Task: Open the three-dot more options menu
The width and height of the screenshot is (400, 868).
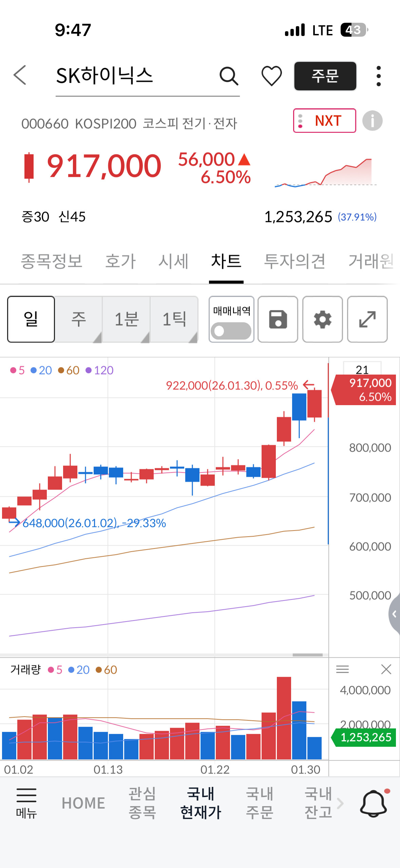Action: pyautogui.click(x=379, y=76)
